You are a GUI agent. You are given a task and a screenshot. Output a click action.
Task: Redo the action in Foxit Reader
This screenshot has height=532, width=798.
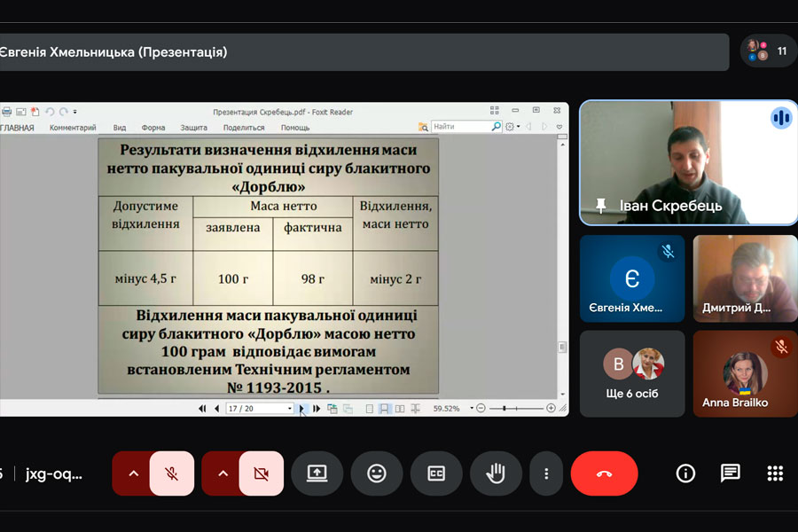tap(63, 112)
